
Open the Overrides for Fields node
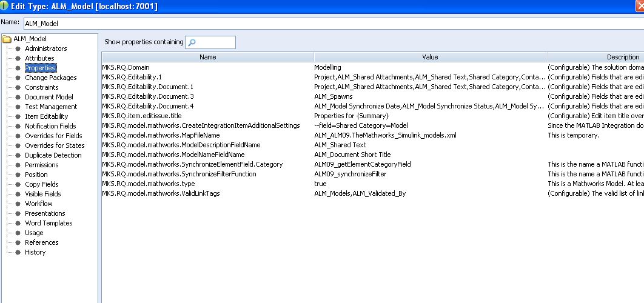pos(53,136)
